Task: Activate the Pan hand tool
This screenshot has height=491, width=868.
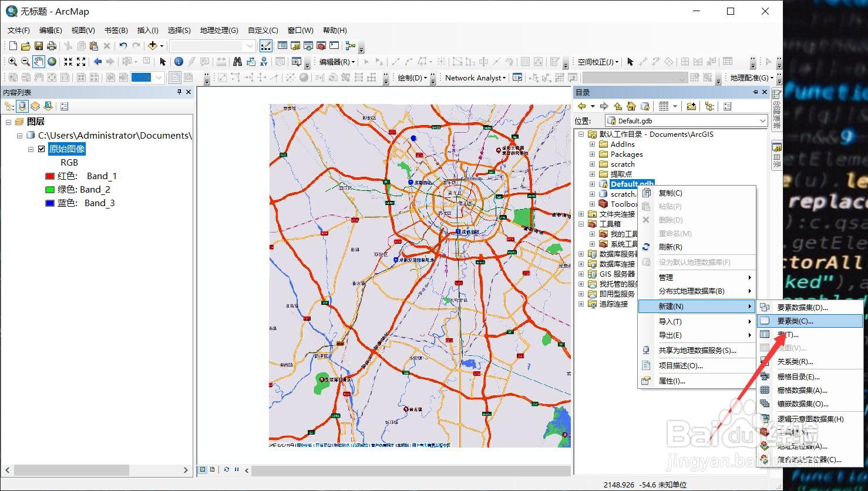Action: point(38,62)
